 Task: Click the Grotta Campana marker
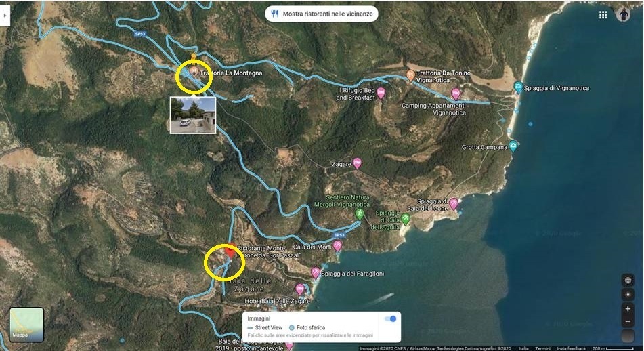(x=513, y=146)
